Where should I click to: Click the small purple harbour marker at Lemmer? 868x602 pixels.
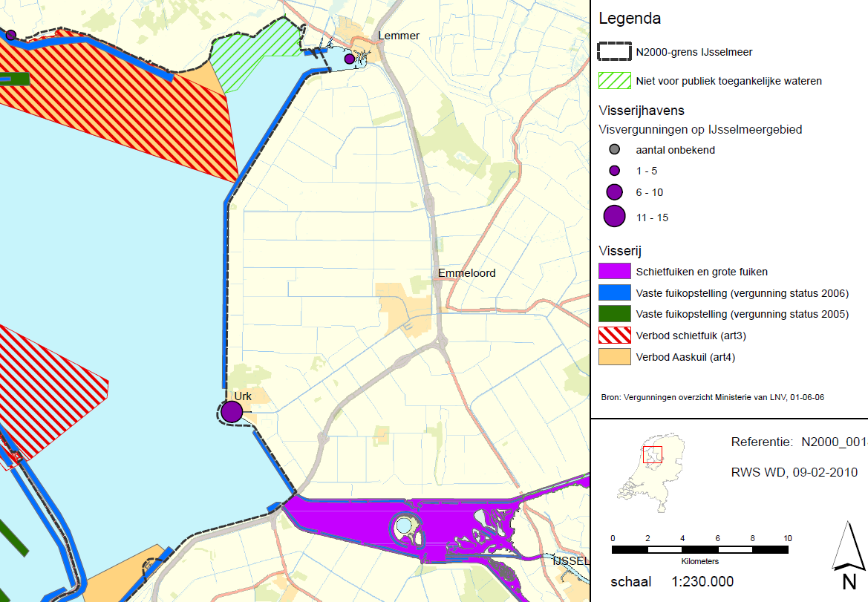(349, 59)
